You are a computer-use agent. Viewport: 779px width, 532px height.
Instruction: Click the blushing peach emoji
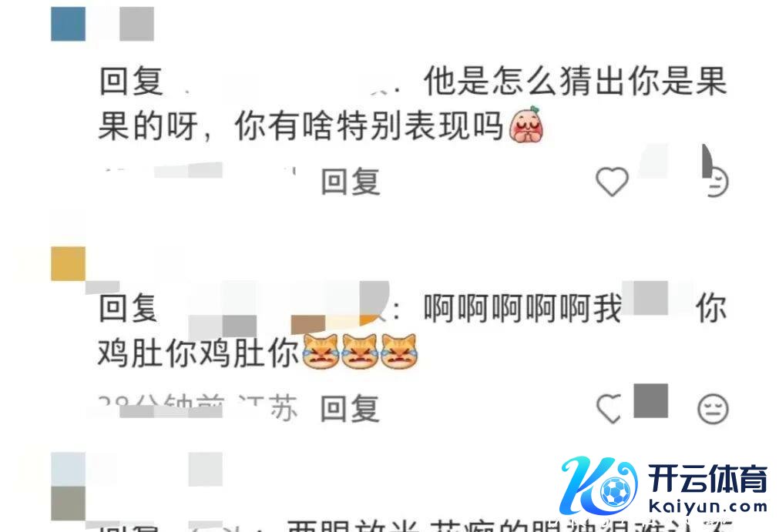526,125
